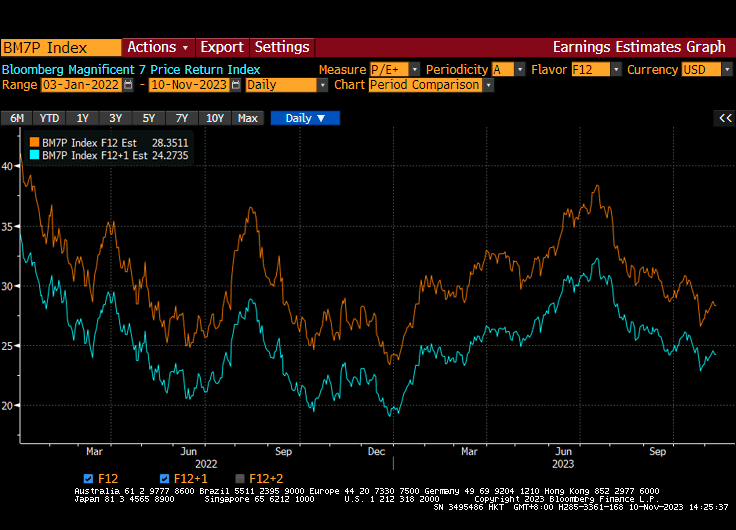Screen dimensions: 736x530
Task: Open the Settings menu
Action: point(282,47)
